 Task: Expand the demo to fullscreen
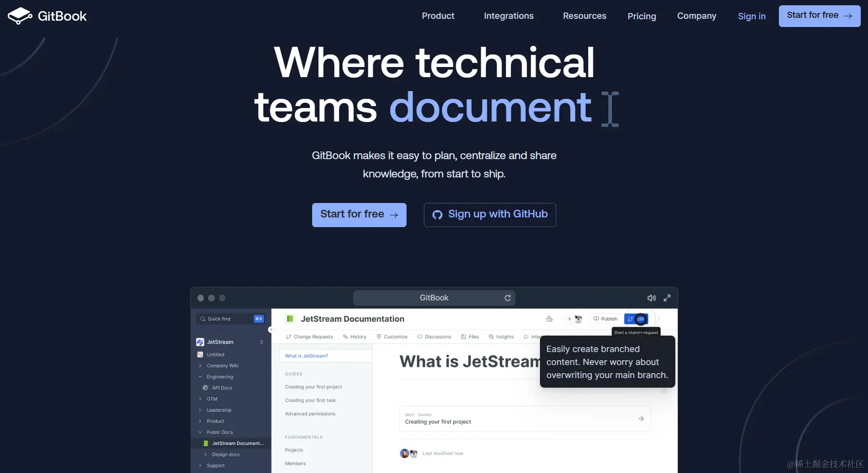[x=667, y=298]
